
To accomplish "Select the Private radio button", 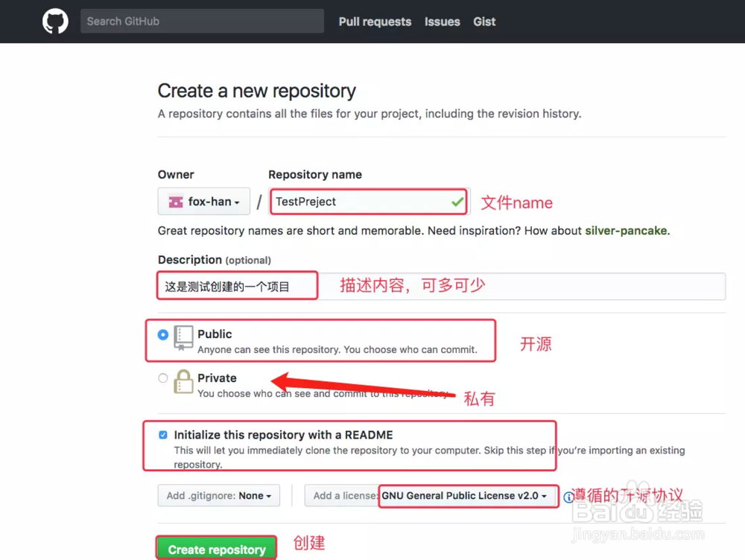I will 163,378.
